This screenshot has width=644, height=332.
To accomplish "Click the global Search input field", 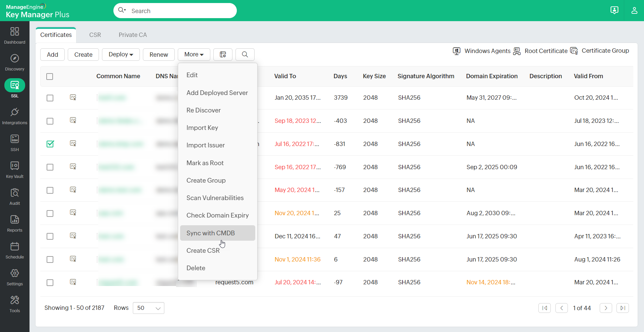I will point(175,11).
